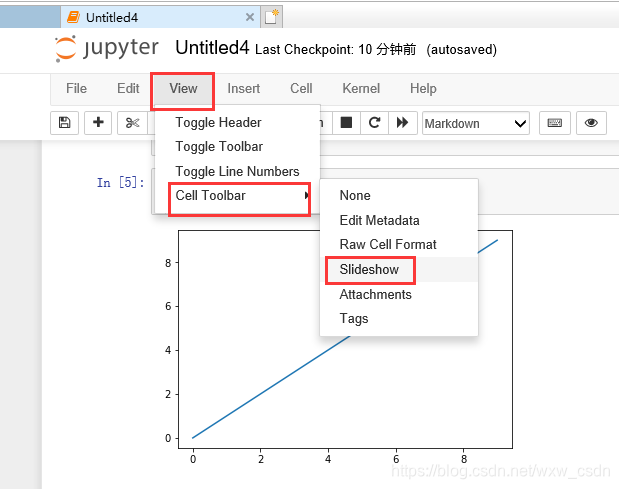Restart and run all with the fast-forward icon

[403, 123]
